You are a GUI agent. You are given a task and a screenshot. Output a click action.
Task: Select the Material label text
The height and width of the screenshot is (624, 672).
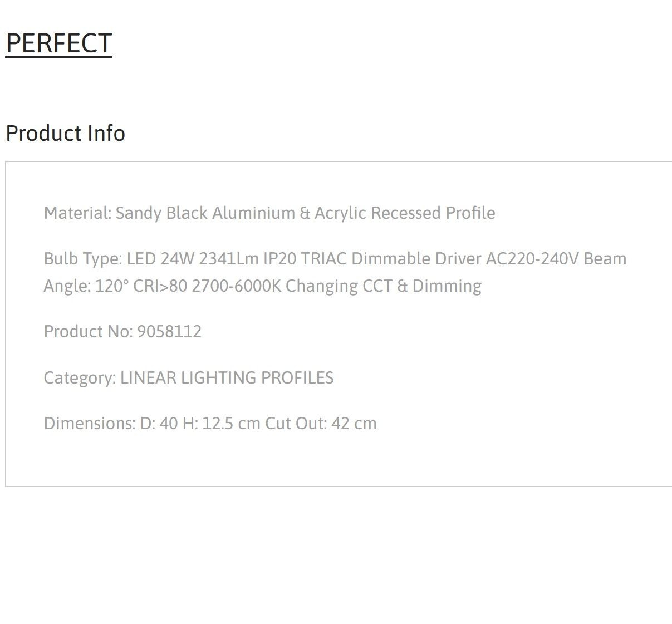click(x=78, y=213)
